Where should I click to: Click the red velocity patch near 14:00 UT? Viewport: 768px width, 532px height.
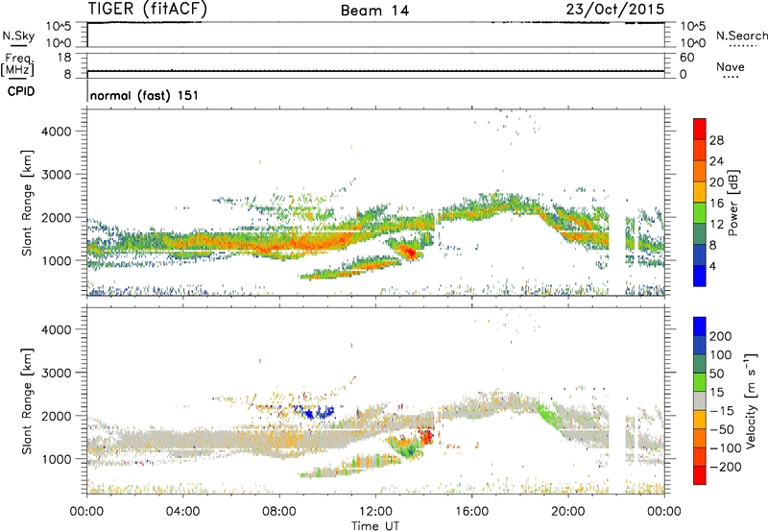[426, 436]
